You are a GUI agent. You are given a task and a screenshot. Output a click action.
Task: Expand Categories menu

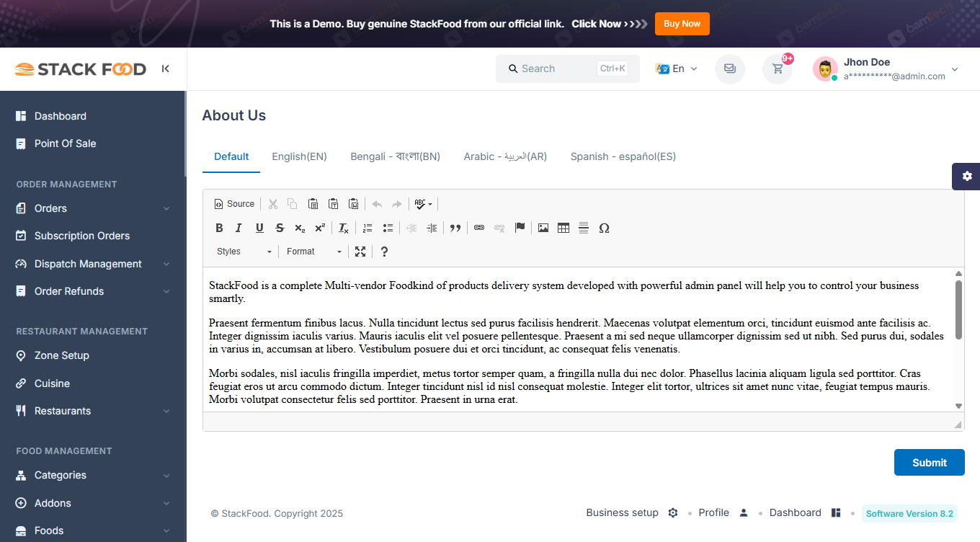point(93,475)
